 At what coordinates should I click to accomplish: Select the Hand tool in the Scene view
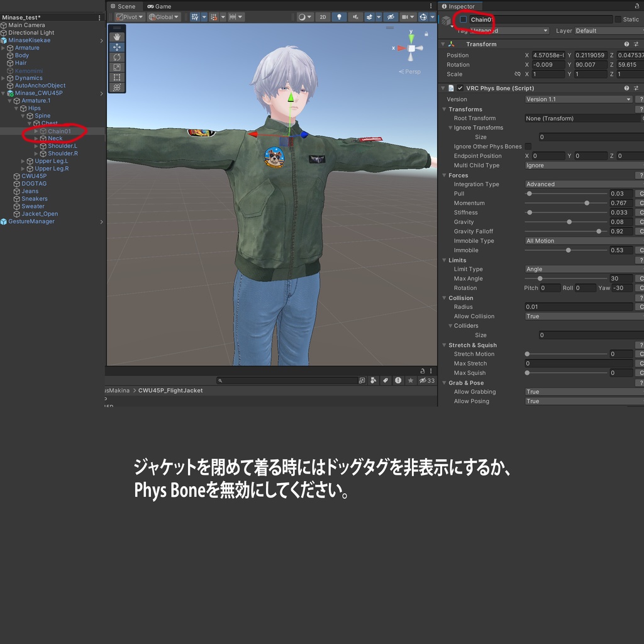point(116,36)
